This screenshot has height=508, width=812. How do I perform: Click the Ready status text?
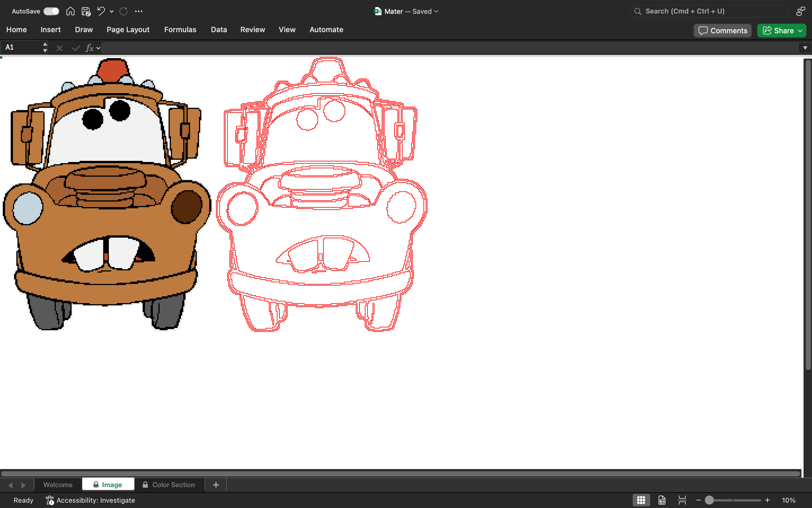pyautogui.click(x=23, y=500)
